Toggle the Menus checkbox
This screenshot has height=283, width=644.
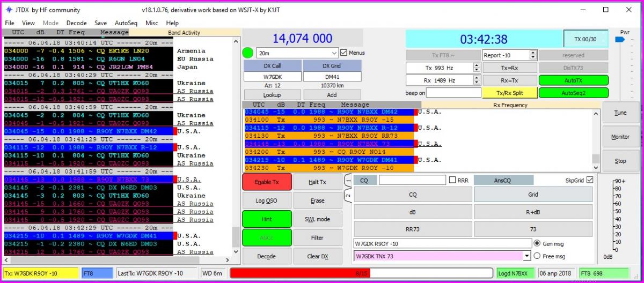344,53
